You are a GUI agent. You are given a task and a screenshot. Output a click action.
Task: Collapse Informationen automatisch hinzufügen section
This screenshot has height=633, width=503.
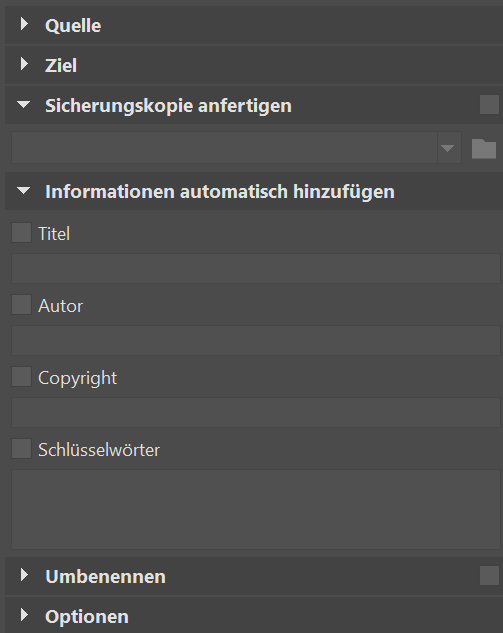point(24,190)
